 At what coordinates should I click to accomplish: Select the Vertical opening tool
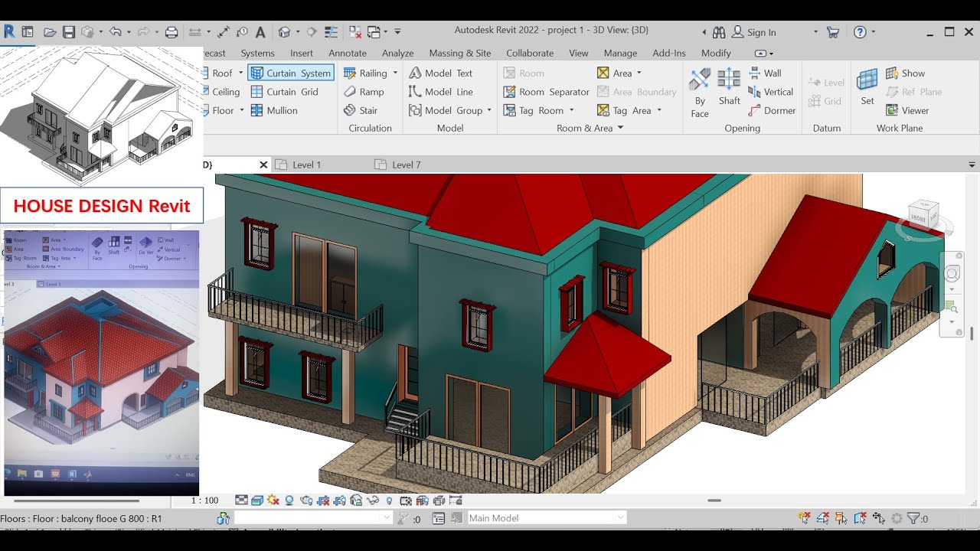coord(770,92)
